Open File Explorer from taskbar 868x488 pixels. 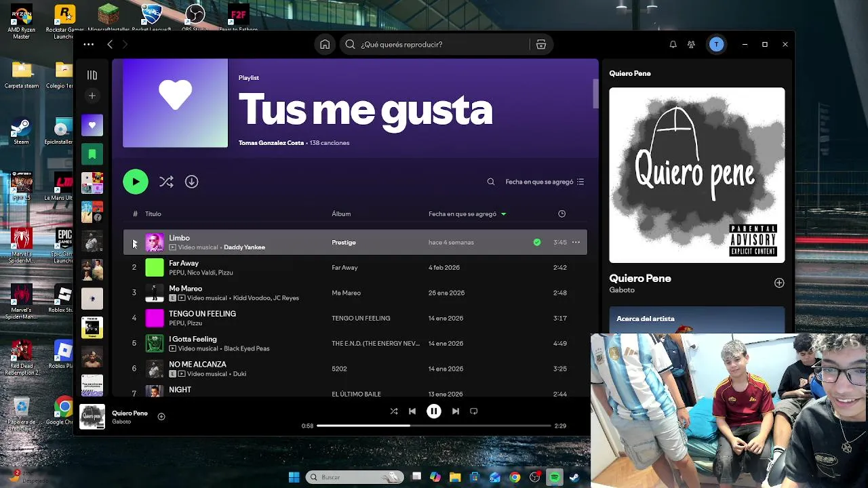pos(455,477)
